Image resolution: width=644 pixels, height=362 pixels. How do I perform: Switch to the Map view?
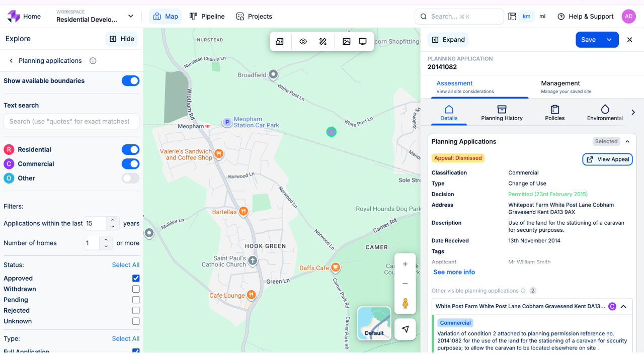tap(166, 17)
